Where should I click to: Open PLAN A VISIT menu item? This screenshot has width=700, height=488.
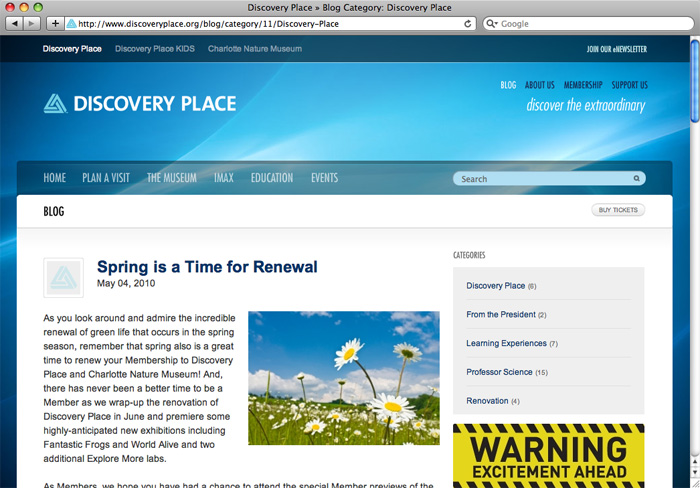[106, 178]
